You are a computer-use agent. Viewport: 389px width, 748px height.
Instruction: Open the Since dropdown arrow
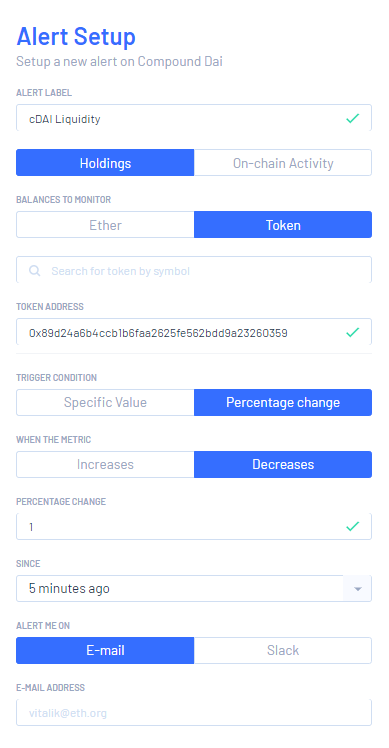pos(357,589)
